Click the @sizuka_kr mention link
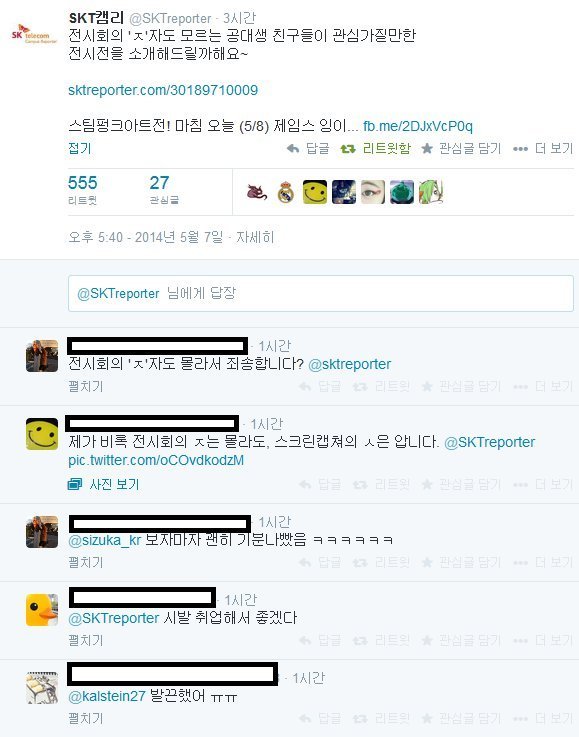Screen dimensions: 579x737 105,540
